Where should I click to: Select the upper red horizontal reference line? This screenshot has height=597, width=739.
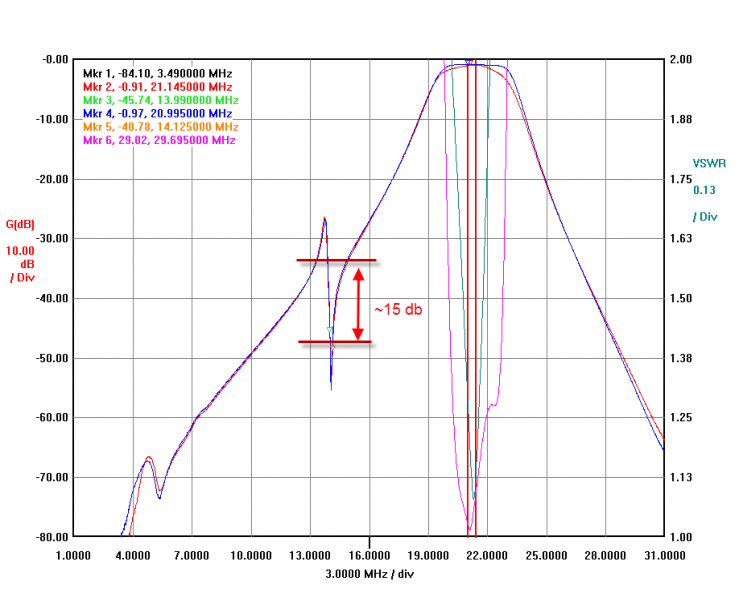tap(335, 260)
